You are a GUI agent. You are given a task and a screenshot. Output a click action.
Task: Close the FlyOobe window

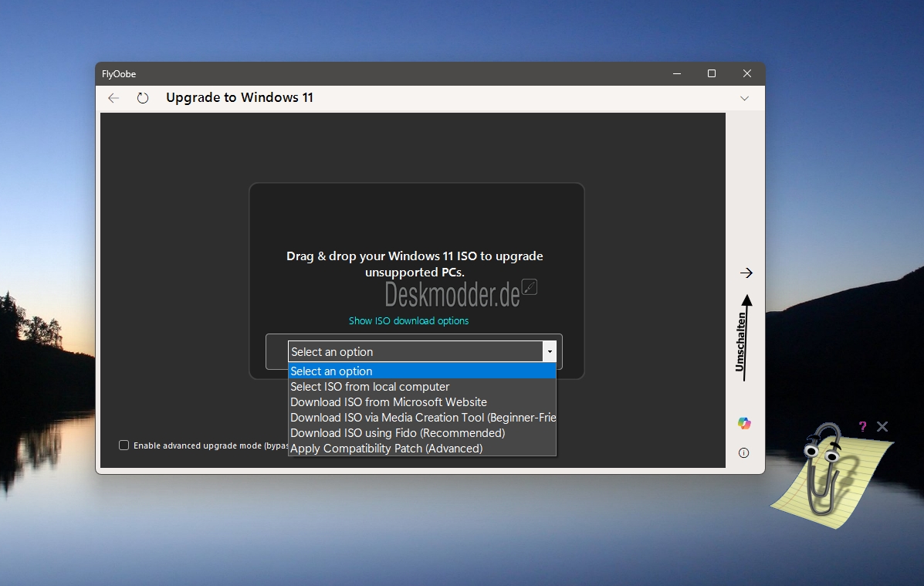coord(747,73)
